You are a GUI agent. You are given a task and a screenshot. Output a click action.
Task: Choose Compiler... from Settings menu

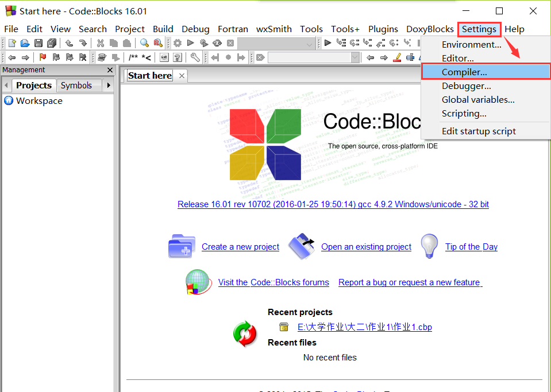pos(486,72)
